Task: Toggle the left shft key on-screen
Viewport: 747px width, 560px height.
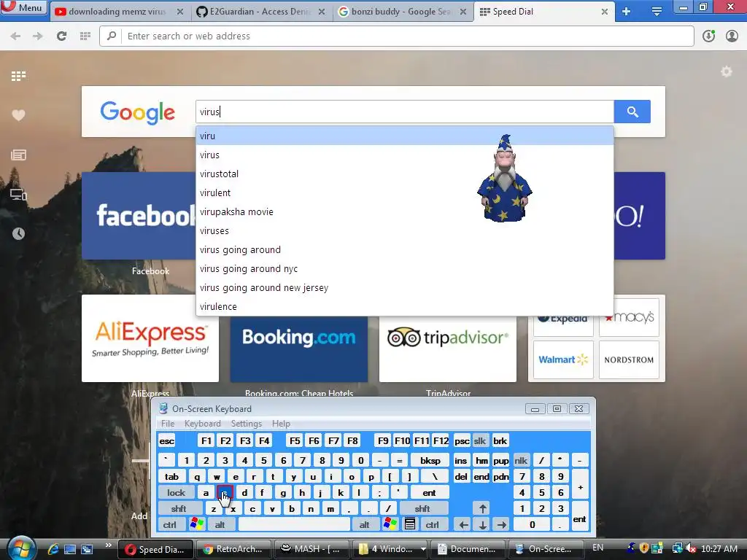Action: 179,509
